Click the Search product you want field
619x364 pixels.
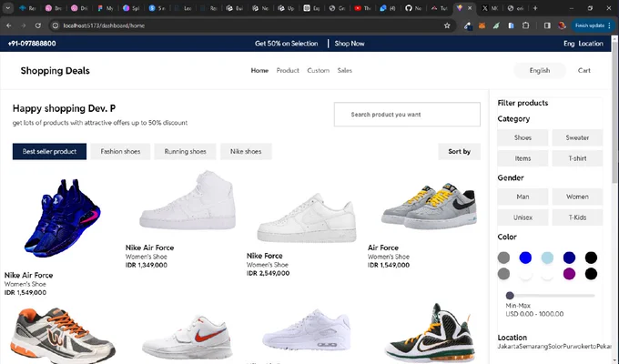(407, 115)
